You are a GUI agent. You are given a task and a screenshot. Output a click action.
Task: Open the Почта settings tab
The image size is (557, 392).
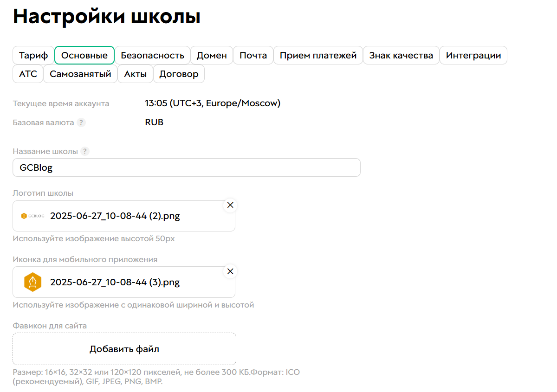[x=253, y=55]
